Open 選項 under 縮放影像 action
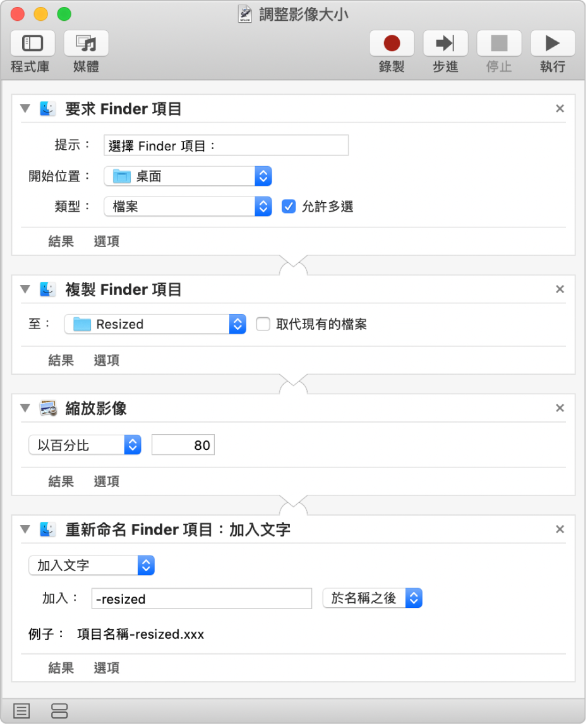This screenshot has width=588, height=726. (106, 481)
